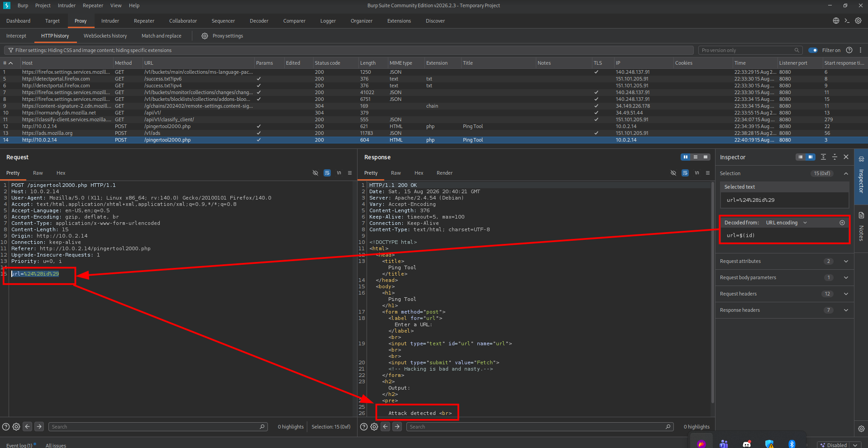Collapse all Inspector sections icon
This screenshot has width=868, height=448.
point(835,157)
